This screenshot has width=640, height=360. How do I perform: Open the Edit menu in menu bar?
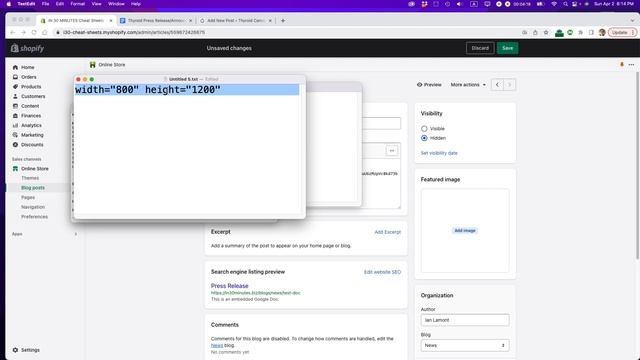point(60,4)
